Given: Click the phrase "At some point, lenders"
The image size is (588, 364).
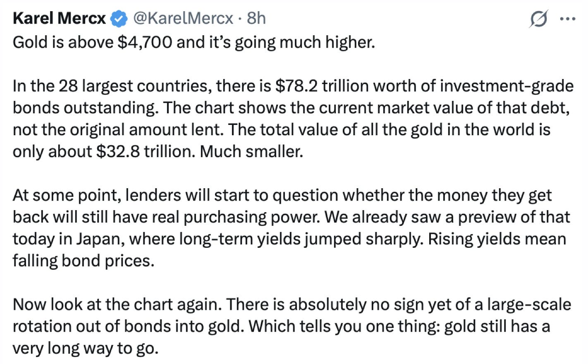Looking at the screenshot, I should coord(97,195).
